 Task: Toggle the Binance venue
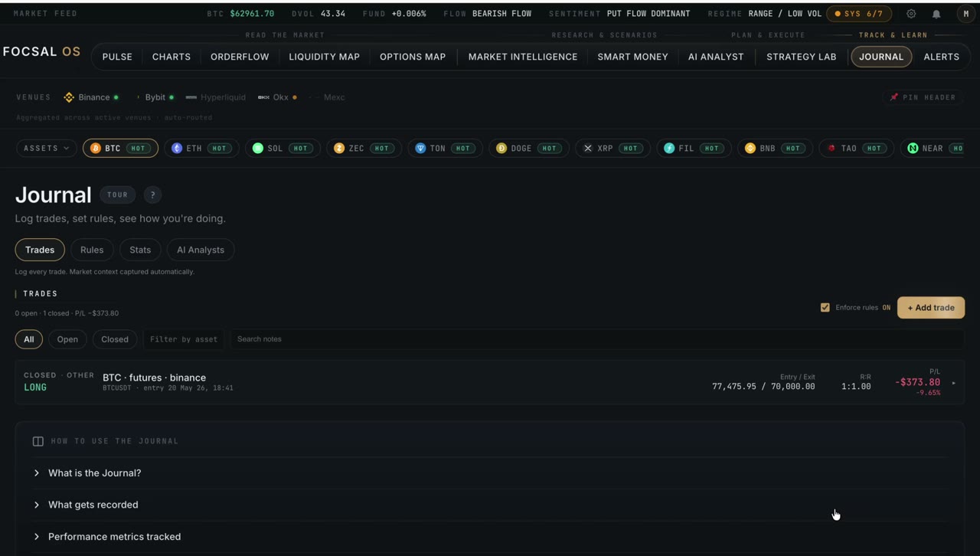click(91, 97)
